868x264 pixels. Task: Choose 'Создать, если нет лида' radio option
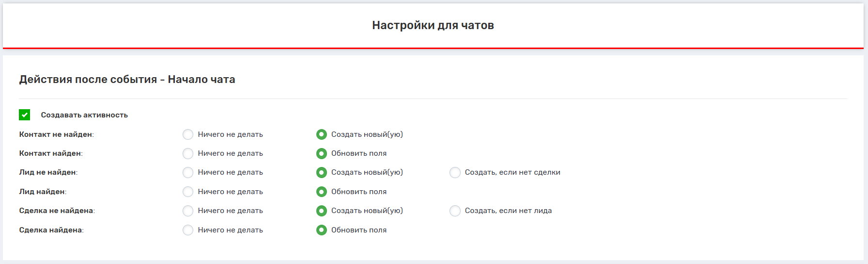pyautogui.click(x=455, y=211)
